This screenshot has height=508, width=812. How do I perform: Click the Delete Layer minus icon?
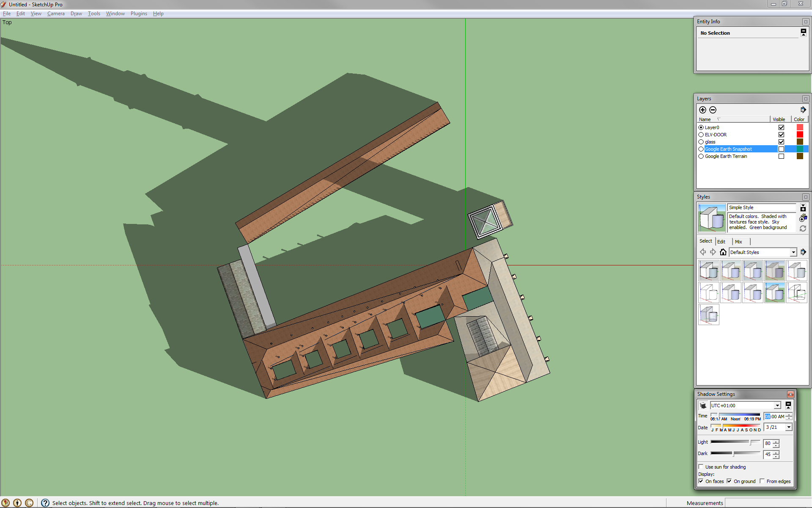coord(713,110)
